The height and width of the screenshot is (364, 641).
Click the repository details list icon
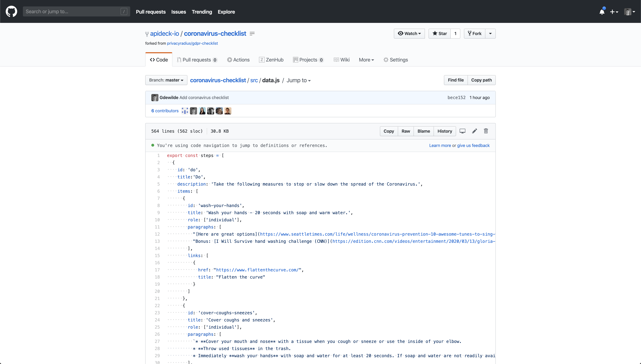(x=252, y=33)
